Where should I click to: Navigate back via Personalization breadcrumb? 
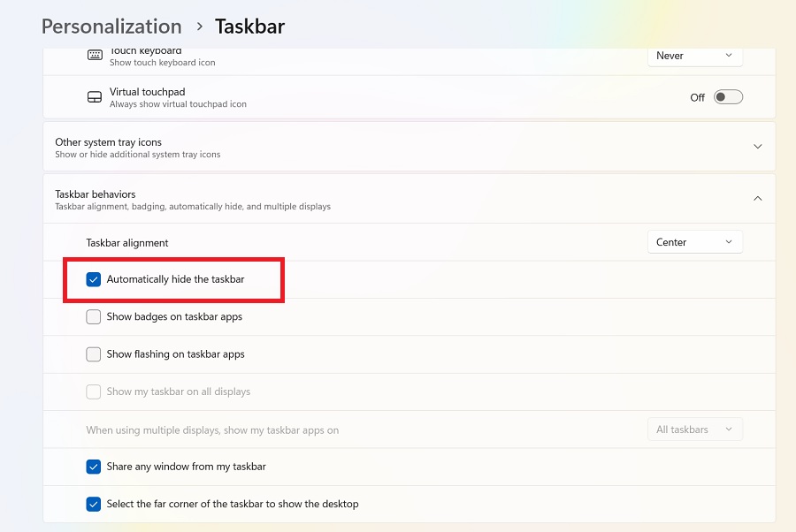(x=111, y=26)
